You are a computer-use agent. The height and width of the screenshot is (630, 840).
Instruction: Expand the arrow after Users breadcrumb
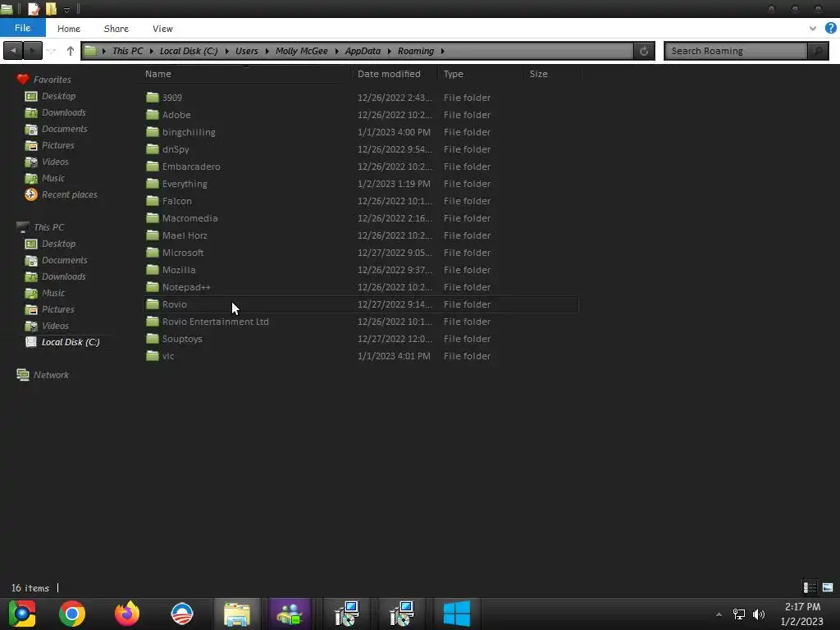[267, 51]
